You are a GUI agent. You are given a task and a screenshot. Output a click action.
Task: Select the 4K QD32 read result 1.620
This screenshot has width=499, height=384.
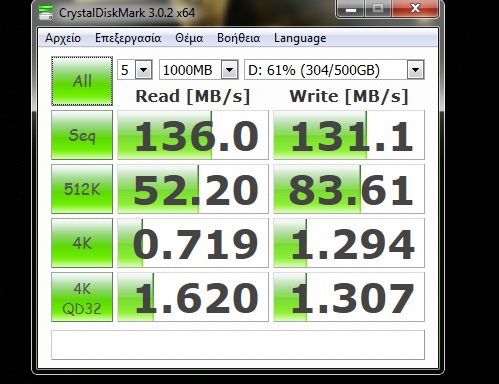193,297
